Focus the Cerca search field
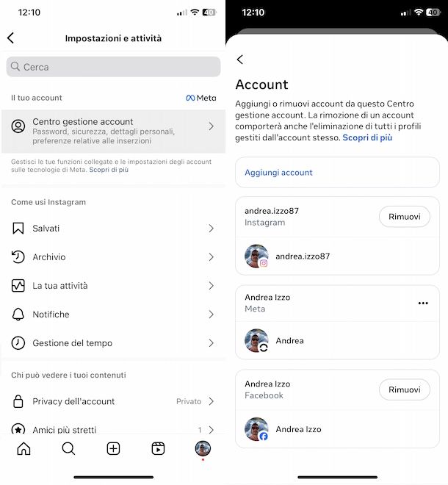This screenshot has width=448, height=485. pos(113,67)
